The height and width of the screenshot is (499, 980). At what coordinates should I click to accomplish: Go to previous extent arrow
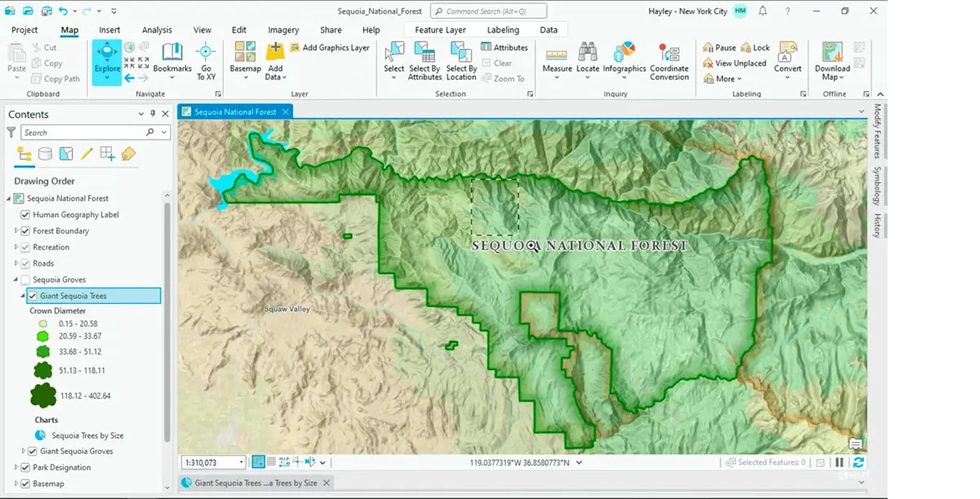[129, 78]
